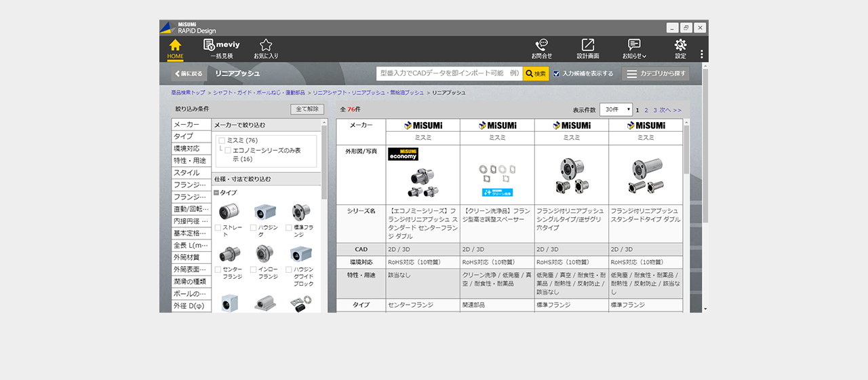The width and height of the screenshot is (868, 380).
Task: Click the yellow 検索 search button
Action: point(536,73)
